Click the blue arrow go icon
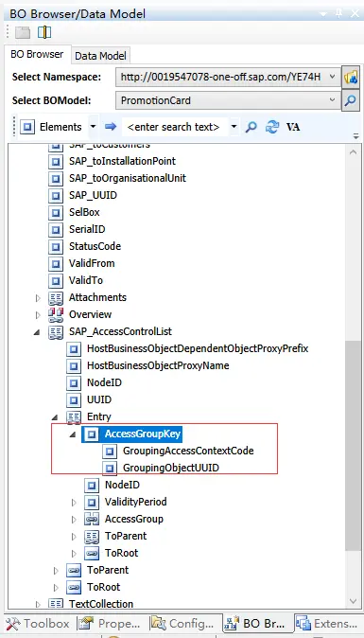364x638 pixels. coord(111,127)
